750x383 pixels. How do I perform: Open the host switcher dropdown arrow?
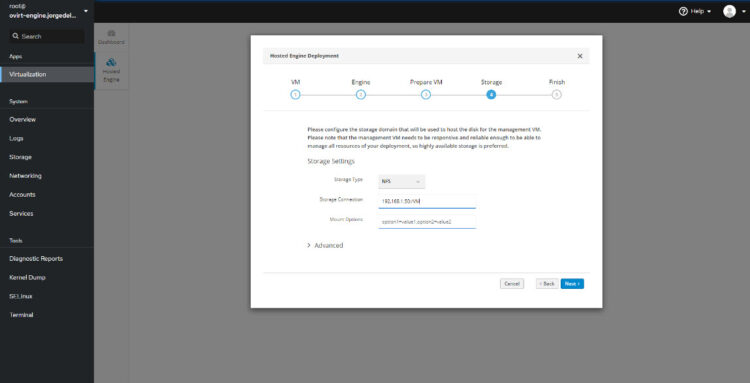(86, 11)
